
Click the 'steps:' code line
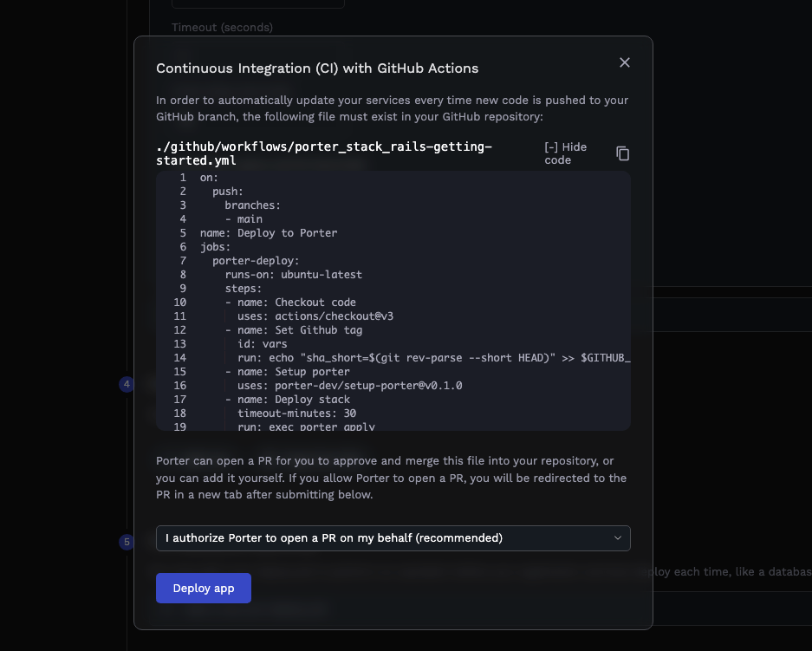pyautogui.click(x=244, y=289)
